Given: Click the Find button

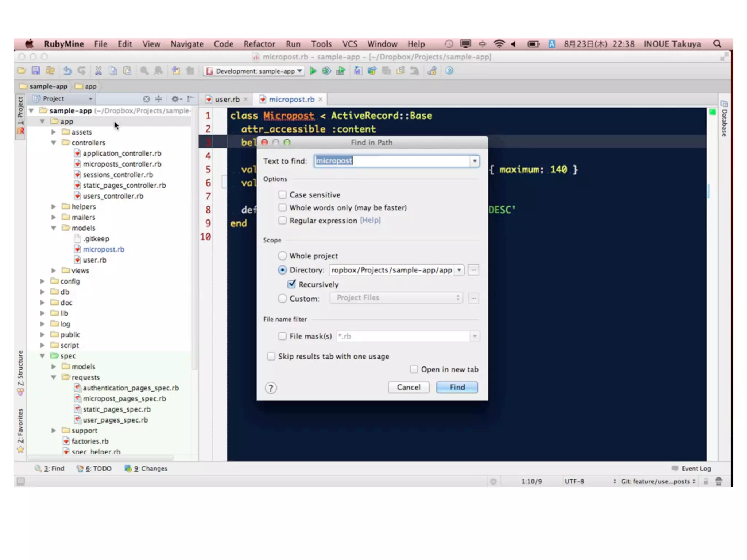Looking at the screenshot, I should tap(457, 387).
